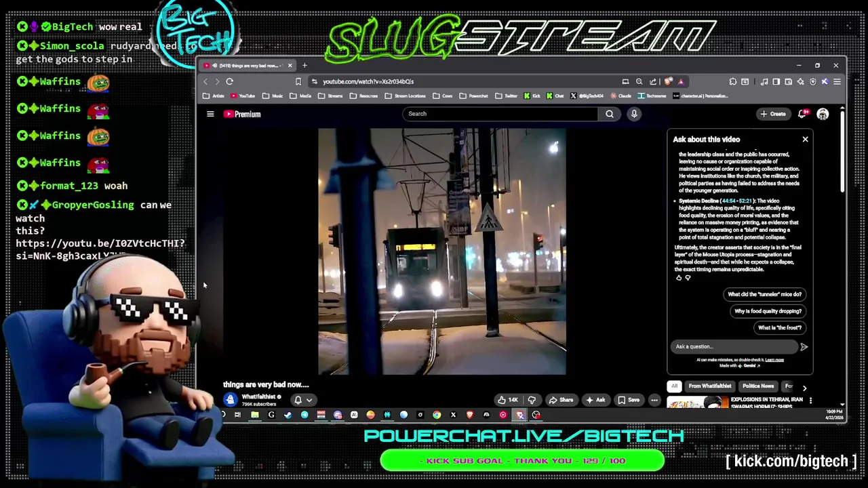Image resolution: width=868 pixels, height=488 pixels.
Task: Click the Share button
Action: (561, 400)
